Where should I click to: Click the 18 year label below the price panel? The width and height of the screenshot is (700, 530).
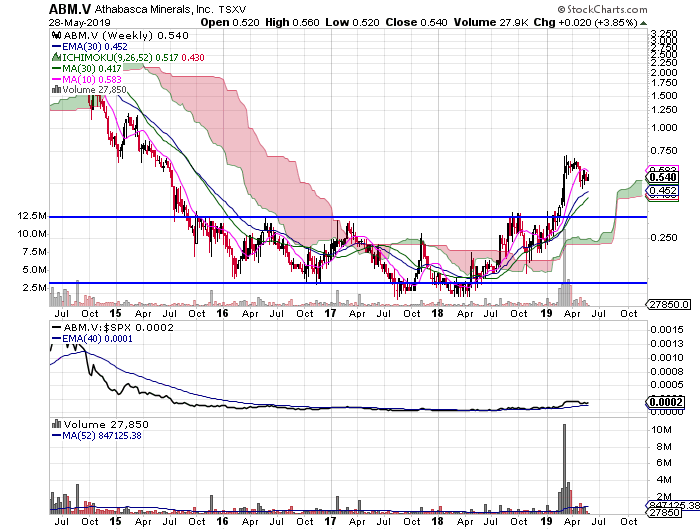438,313
